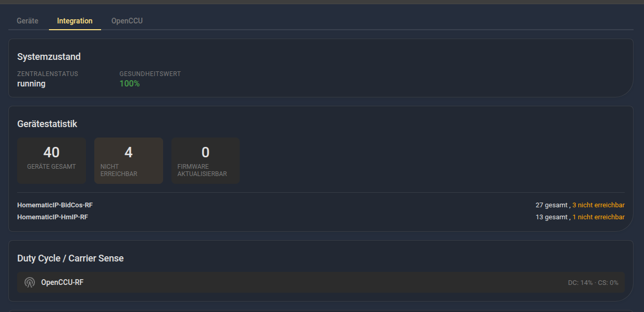
Task: Select the 0 Firmware aktualisierbar tile
Action: pyautogui.click(x=205, y=160)
